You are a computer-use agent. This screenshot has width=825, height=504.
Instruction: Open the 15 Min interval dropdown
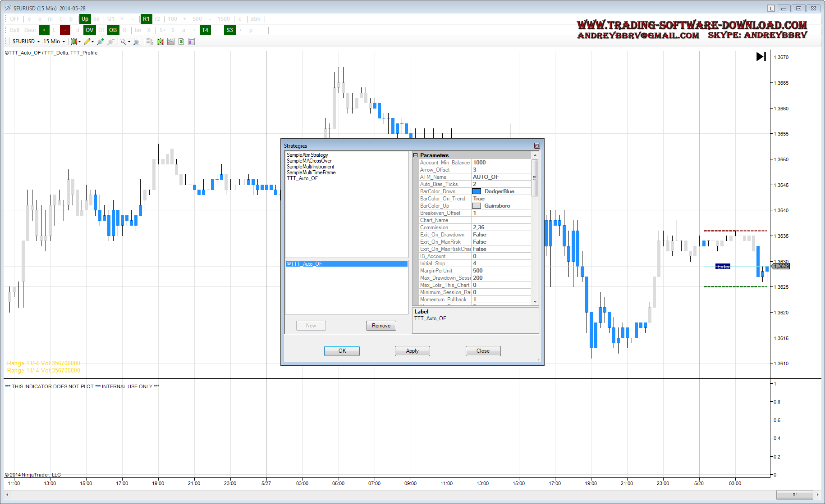click(x=54, y=41)
